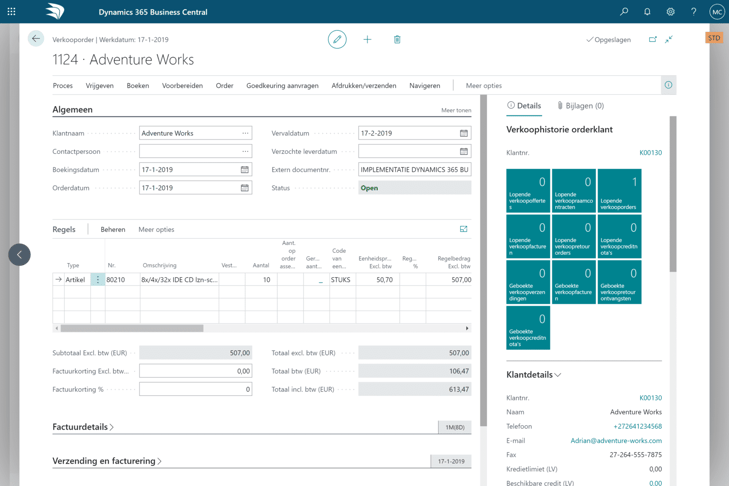Open calendar for Verzochte leverdatum field
729x486 pixels.
coord(464,152)
